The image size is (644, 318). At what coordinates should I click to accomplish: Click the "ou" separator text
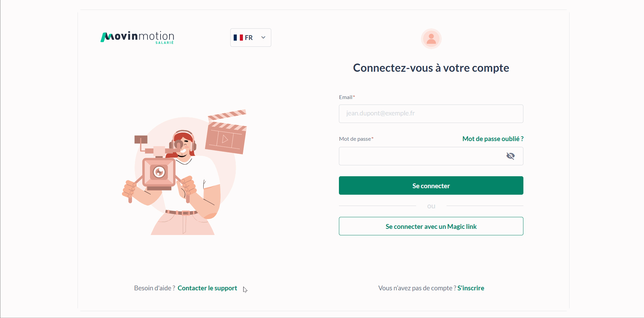click(431, 206)
